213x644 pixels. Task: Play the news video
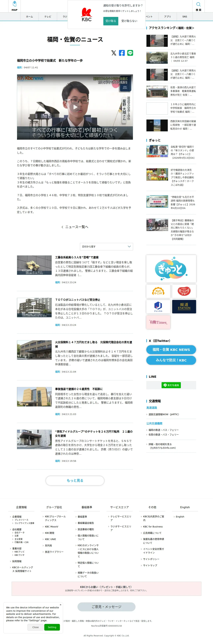coord(75,107)
